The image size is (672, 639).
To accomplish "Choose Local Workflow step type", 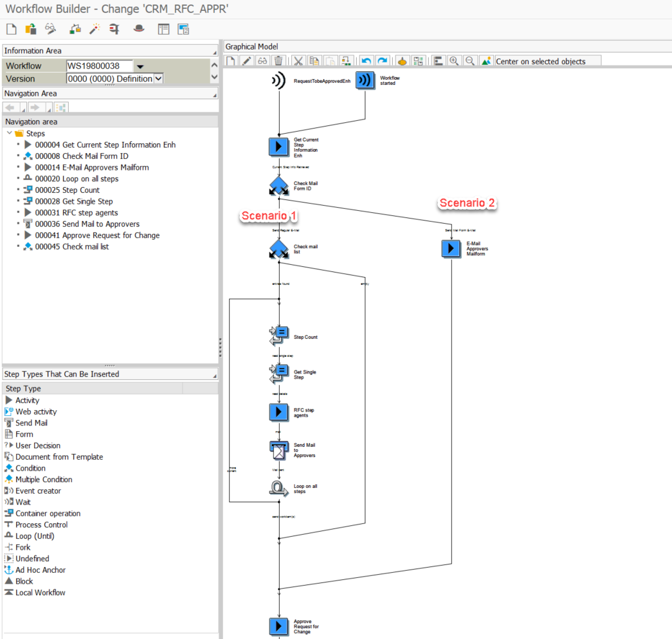I will click(x=41, y=593).
